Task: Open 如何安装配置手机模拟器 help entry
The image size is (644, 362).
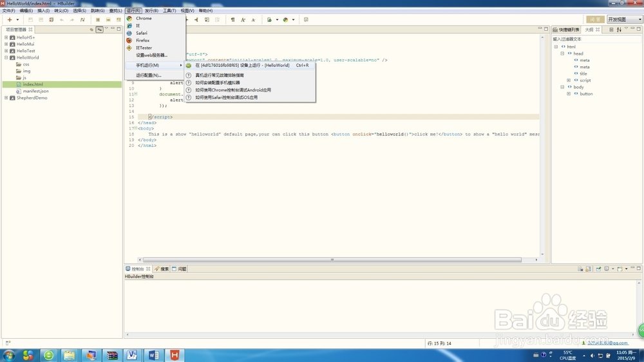Action: coord(250,82)
